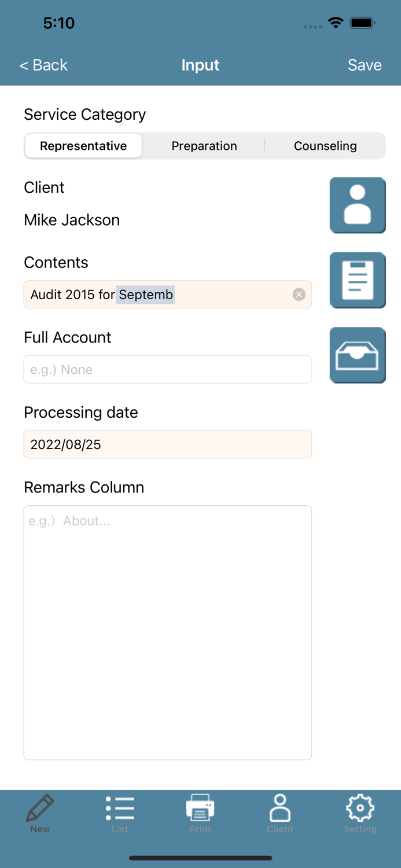Select the Representative service category
This screenshot has height=868, width=401.
(x=83, y=146)
